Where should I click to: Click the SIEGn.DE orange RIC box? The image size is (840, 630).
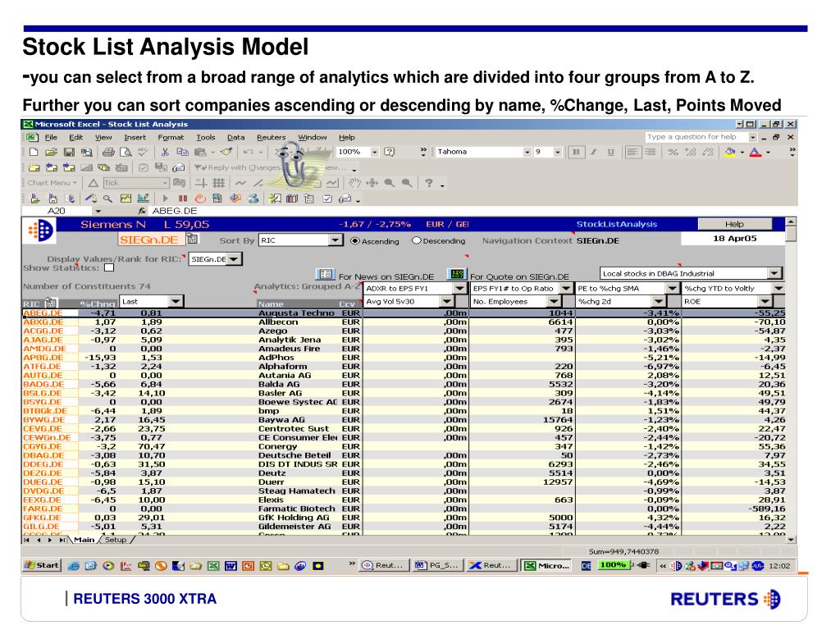coord(148,240)
